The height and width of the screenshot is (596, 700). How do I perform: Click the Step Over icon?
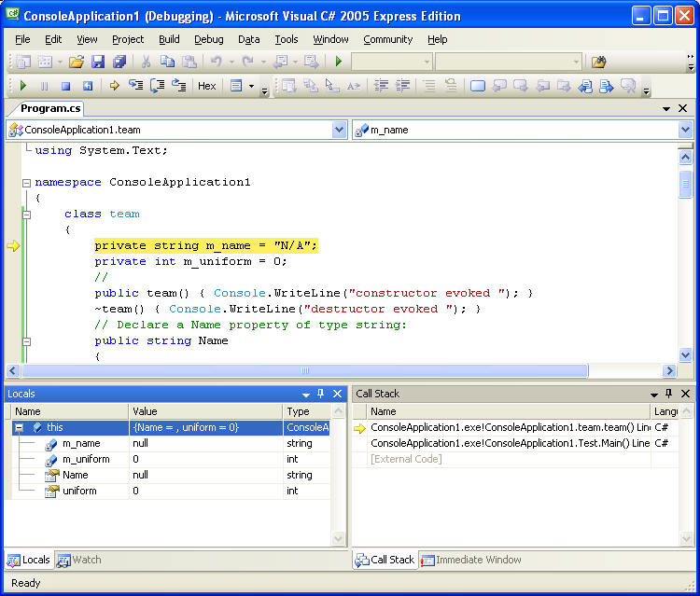(x=157, y=86)
